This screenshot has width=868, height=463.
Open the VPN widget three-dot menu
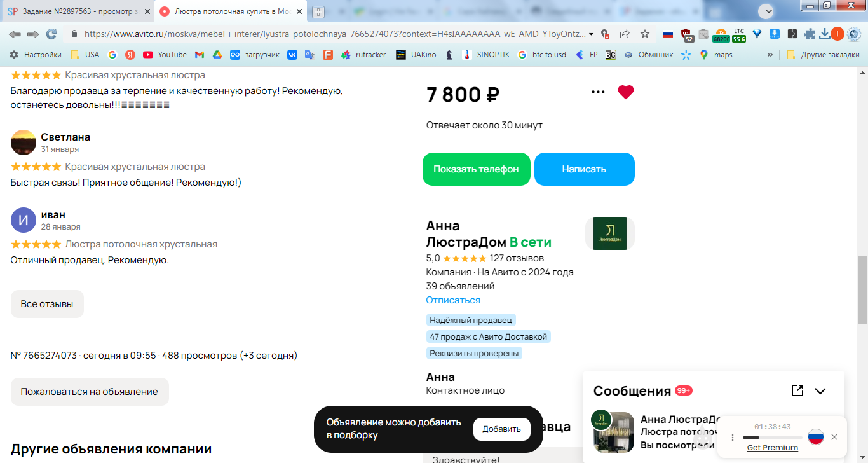(732, 438)
